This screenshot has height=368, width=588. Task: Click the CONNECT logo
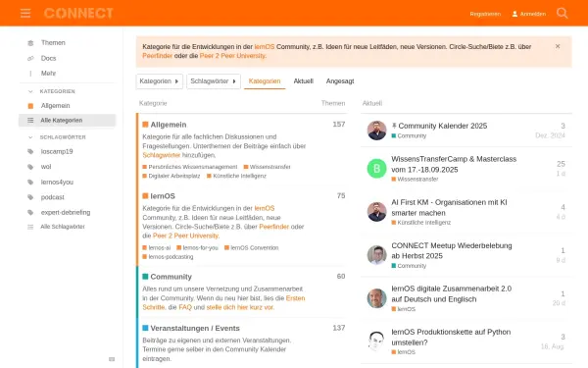click(78, 13)
